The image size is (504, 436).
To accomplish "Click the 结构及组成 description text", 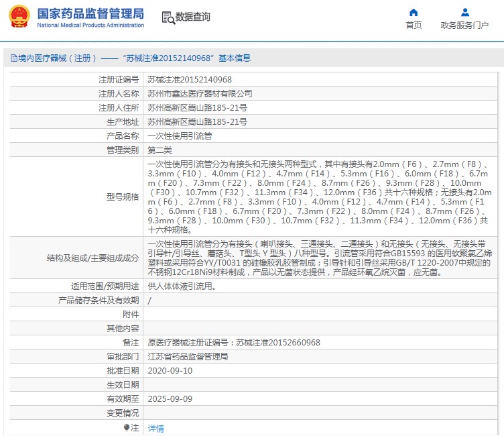I will coord(320,258).
